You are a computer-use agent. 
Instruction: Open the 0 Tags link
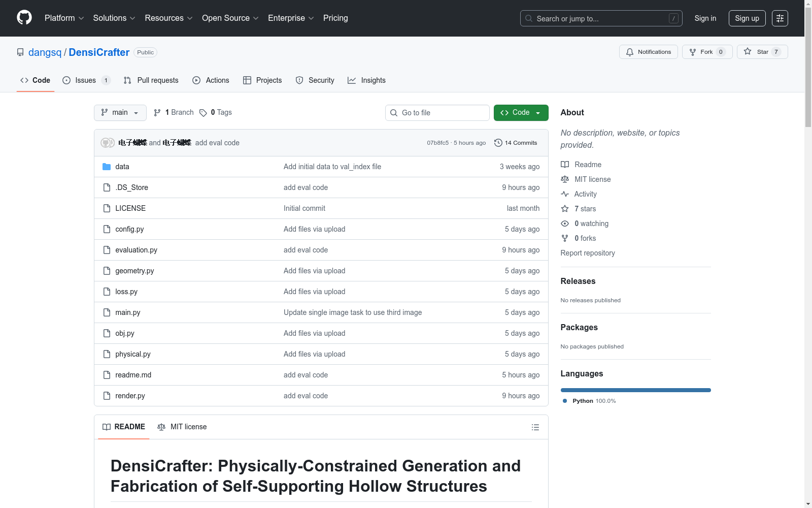(x=216, y=112)
